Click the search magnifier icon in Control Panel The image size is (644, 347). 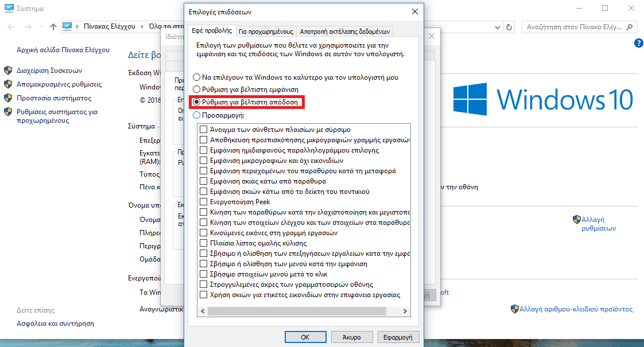coord(629,27)
